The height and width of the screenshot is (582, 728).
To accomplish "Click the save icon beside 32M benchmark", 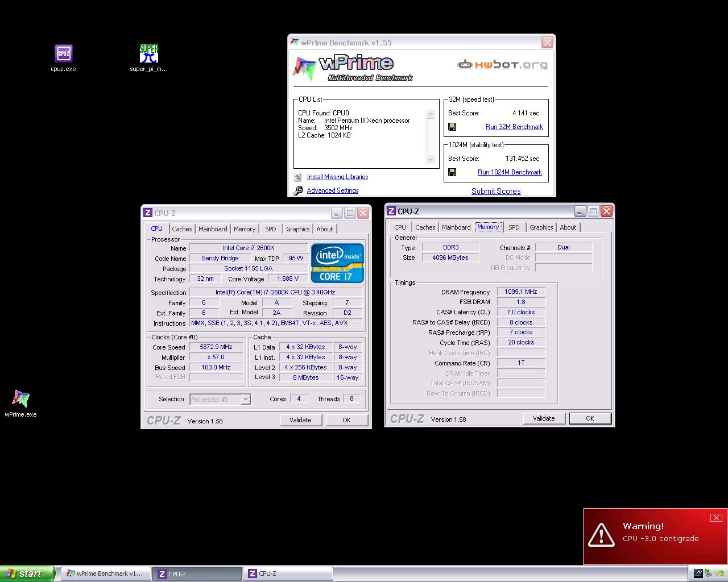I will (x=452, y=127).
